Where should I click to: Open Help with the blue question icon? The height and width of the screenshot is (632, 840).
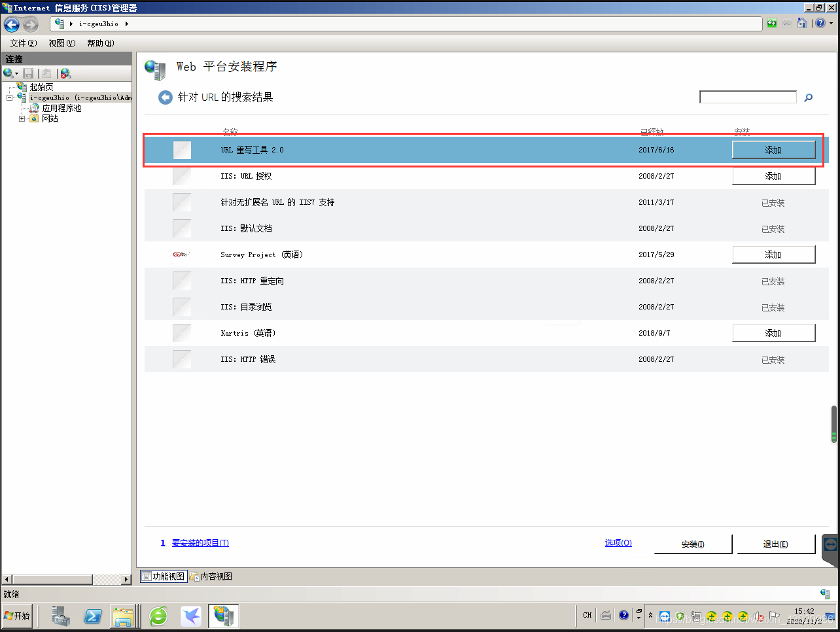click(820, 24)
